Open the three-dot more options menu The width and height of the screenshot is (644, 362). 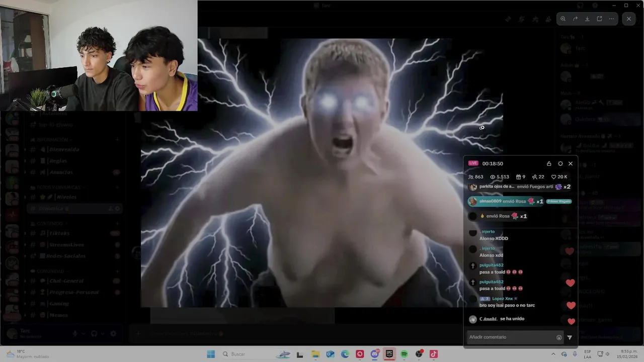coord(611,19)
